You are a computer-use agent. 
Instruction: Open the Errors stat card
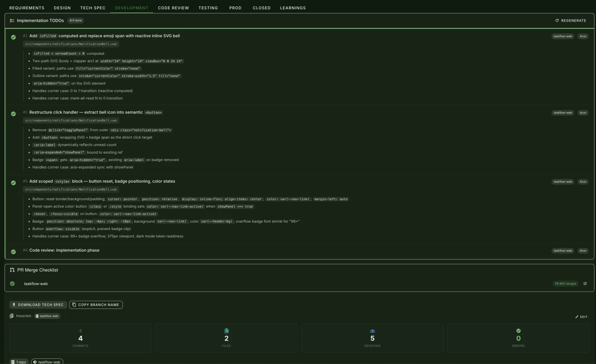[x=519, y=338]
